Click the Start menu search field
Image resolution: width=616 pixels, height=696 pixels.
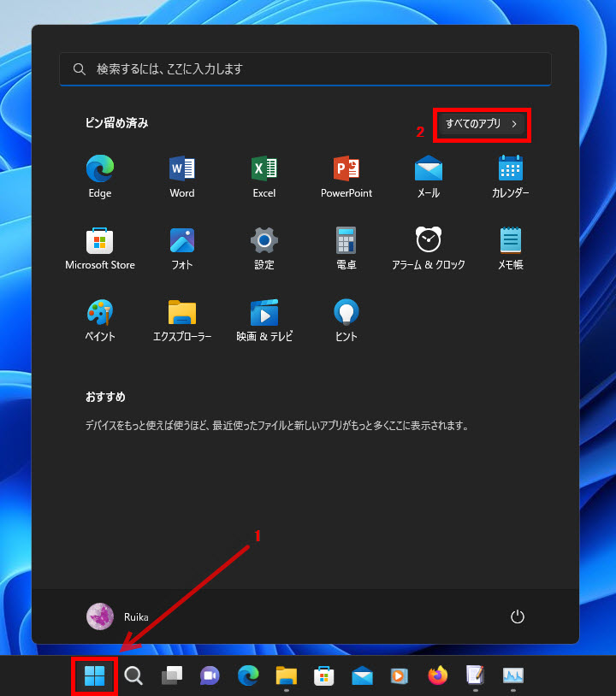coord(305,68)
